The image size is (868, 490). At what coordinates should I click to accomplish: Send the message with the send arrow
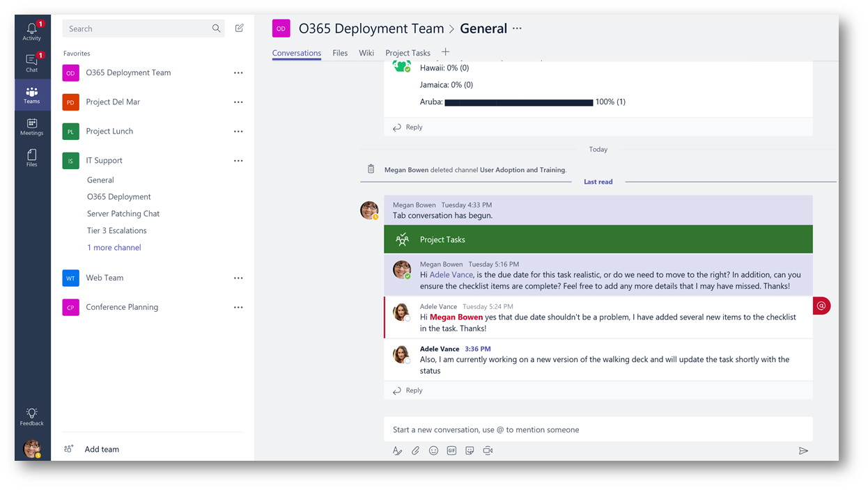click(x=803, y=450)
